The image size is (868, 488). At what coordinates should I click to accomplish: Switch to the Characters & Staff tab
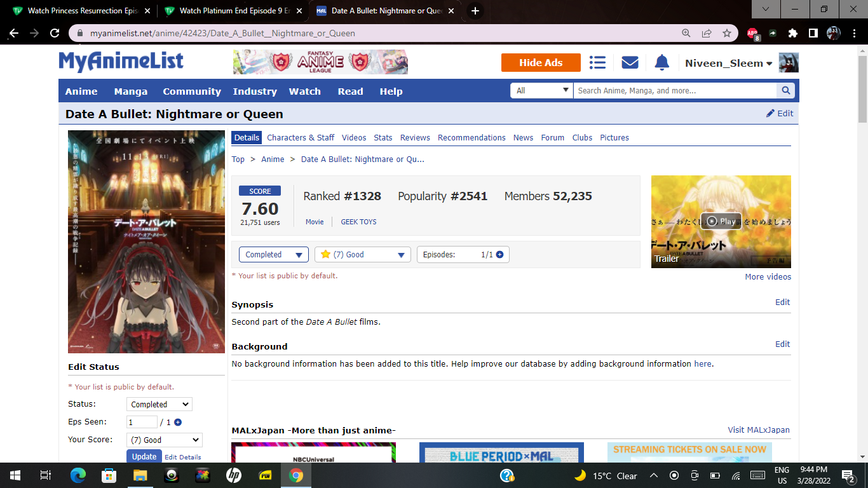coord(301,137)
